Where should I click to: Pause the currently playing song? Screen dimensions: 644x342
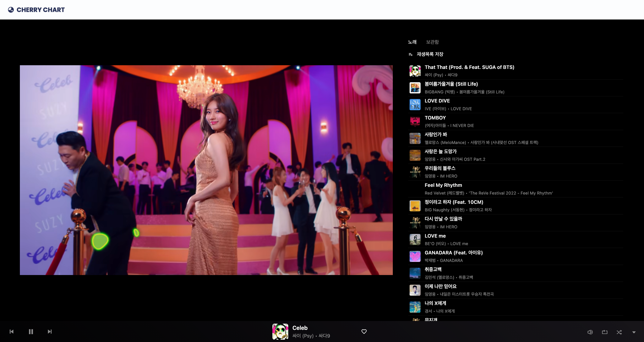(31, 332)
